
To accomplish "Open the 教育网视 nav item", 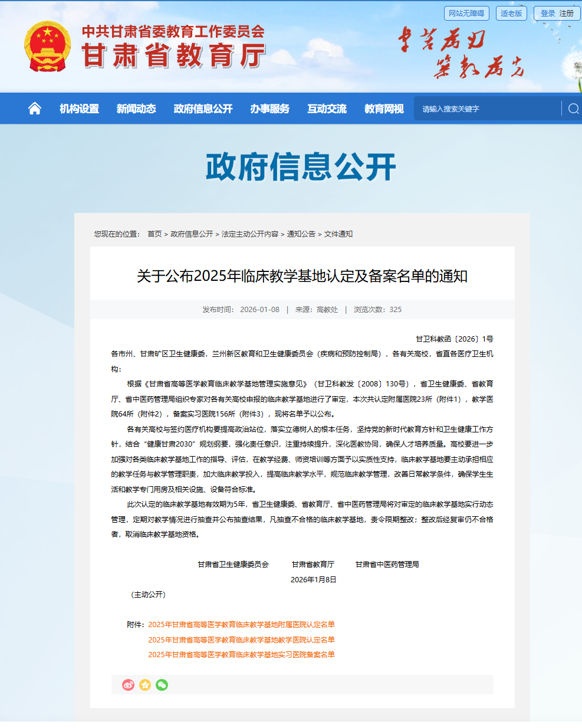I will (384, 109).
